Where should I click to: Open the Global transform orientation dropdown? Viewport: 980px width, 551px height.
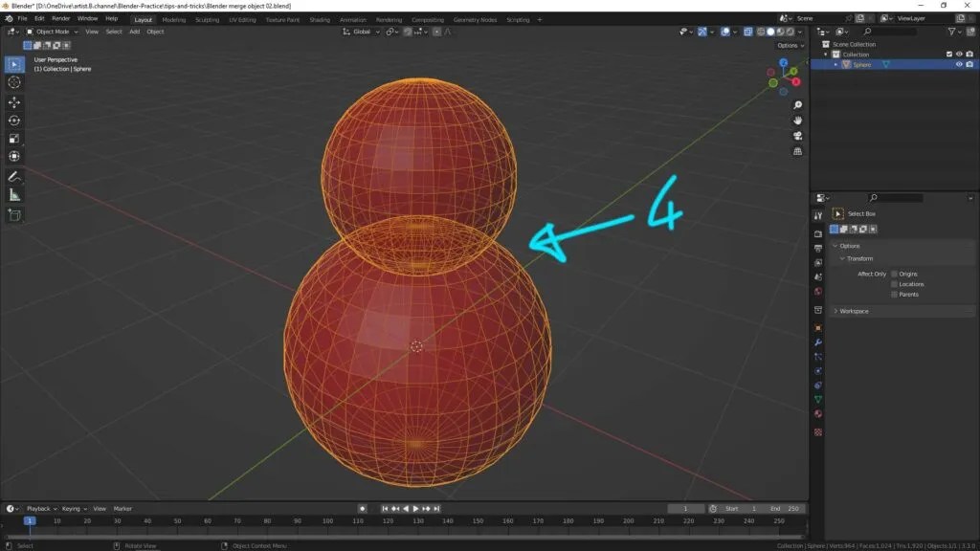[366, 32]
